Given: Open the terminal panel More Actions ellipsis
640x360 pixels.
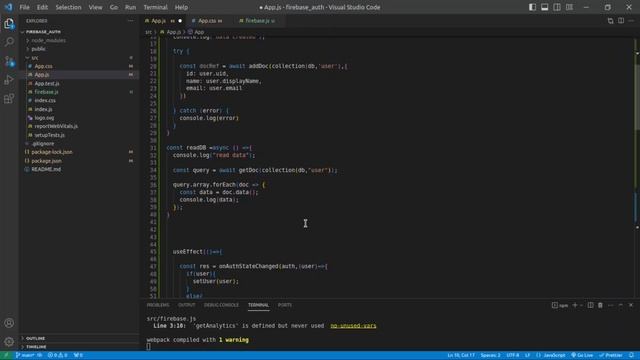Looking at the screenshot, I should coord(611,305).
